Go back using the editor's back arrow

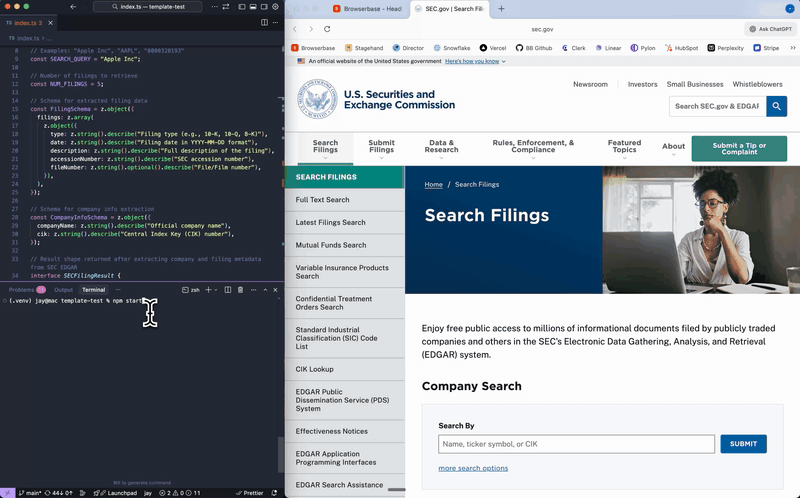(73, 7)
